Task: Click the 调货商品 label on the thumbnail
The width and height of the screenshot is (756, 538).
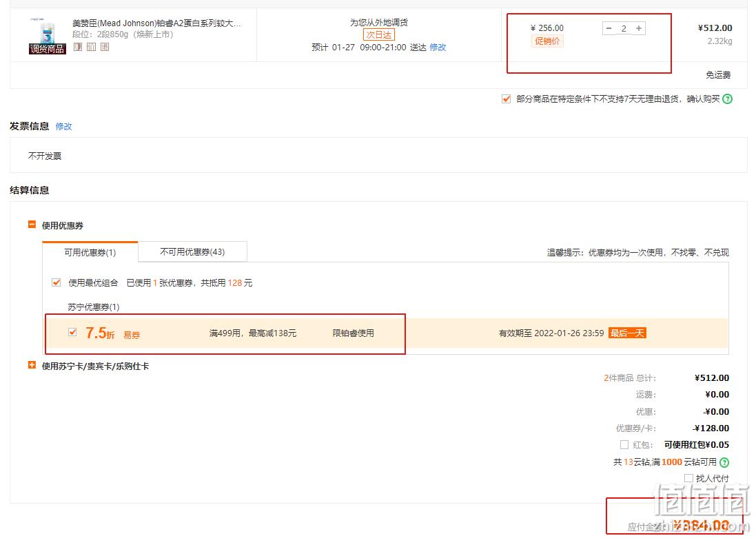Action: pyautogui.click(x=48, y=49)
